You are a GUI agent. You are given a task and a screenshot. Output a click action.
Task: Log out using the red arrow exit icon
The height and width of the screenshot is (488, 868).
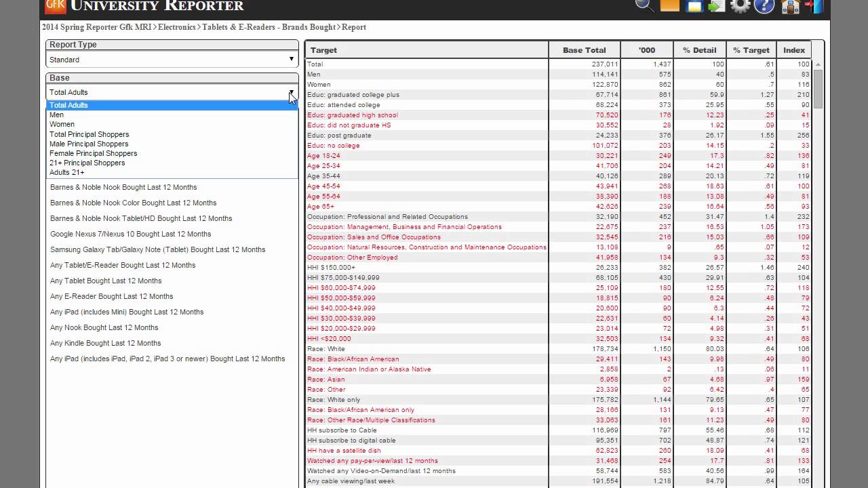point(813,5)
